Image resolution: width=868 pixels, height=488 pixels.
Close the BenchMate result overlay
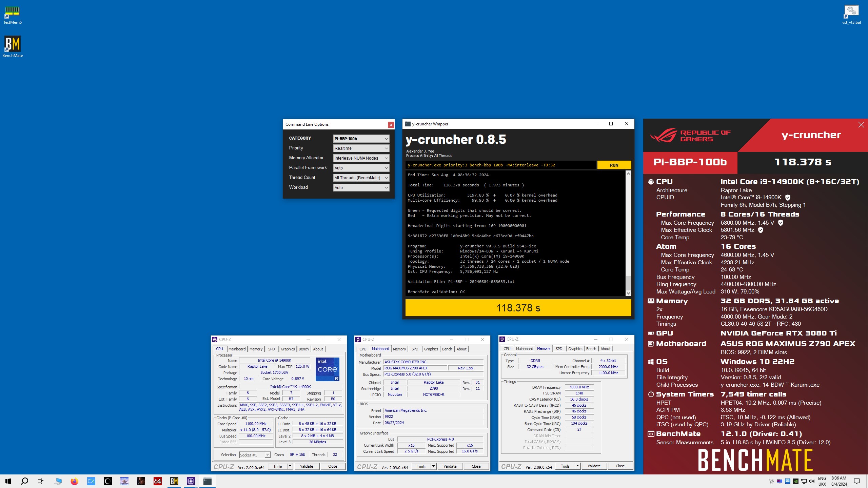[861, 125]
